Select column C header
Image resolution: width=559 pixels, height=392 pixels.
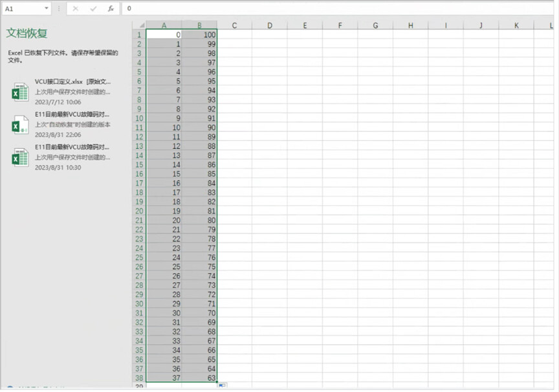(x=234, y=25)
